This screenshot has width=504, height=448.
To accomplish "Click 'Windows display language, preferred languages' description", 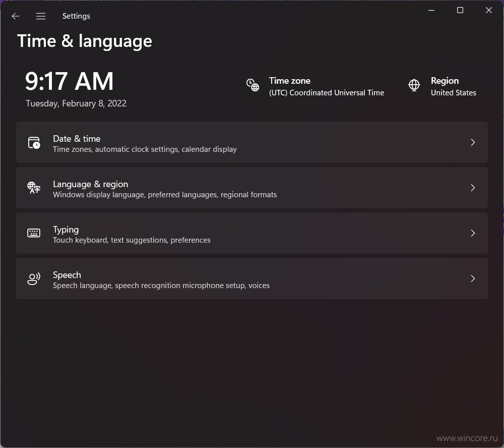I will pyautogui.click(x=165, y=195).
